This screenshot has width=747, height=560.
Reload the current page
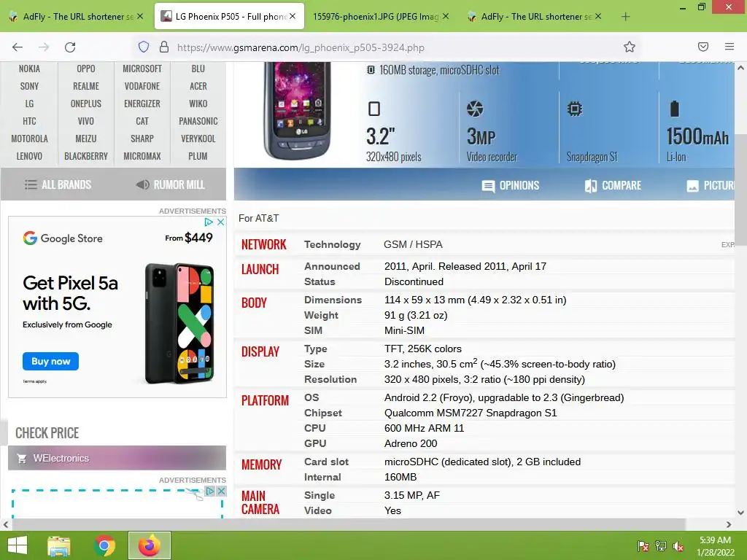click(x=70, y=47)
